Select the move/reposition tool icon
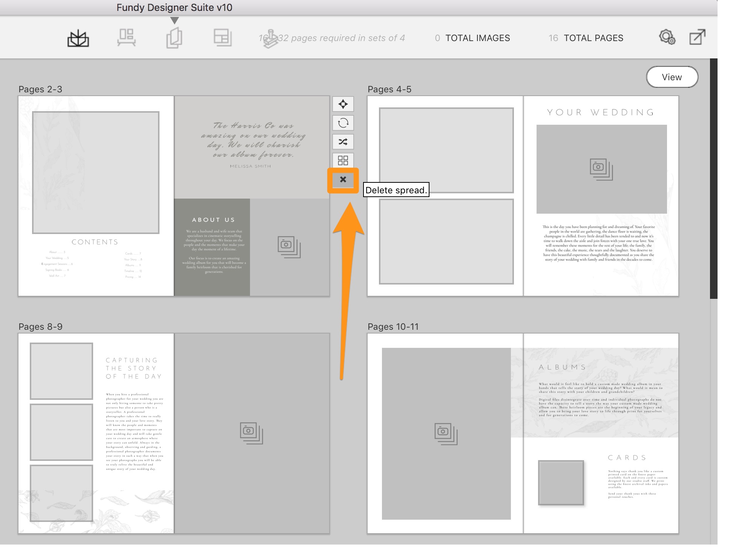Image resolution: width=733 pixels, height=560 pixels. pyautogui.click(x=342, y=104)
